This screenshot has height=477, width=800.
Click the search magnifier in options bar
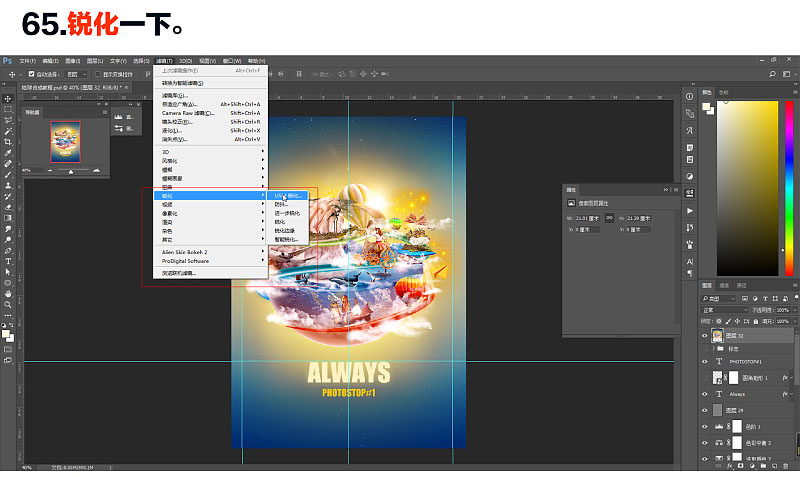pyautogui.click(x=772, y=74)
